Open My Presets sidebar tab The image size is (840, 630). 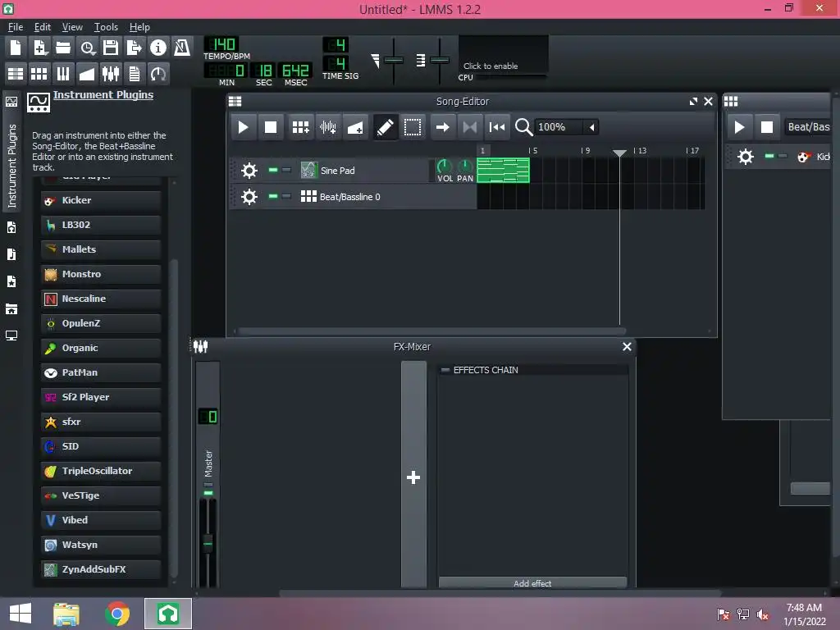pos(11,282)
